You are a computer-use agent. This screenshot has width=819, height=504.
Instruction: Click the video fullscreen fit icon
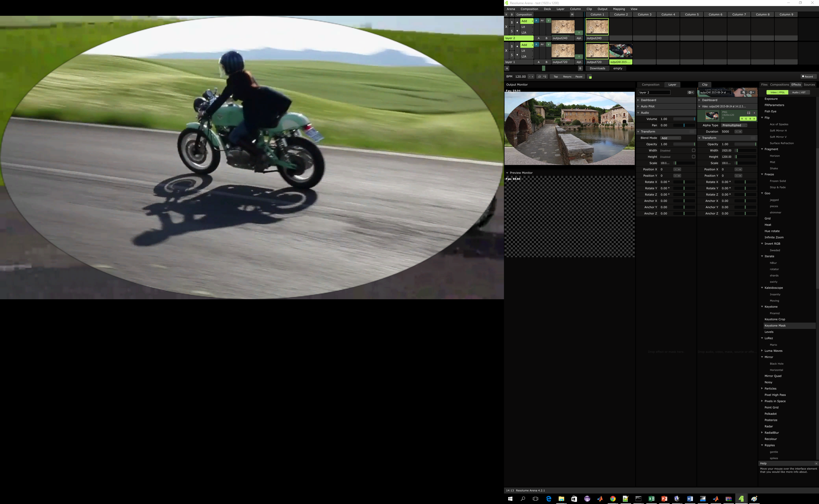[x=749, y=113]
